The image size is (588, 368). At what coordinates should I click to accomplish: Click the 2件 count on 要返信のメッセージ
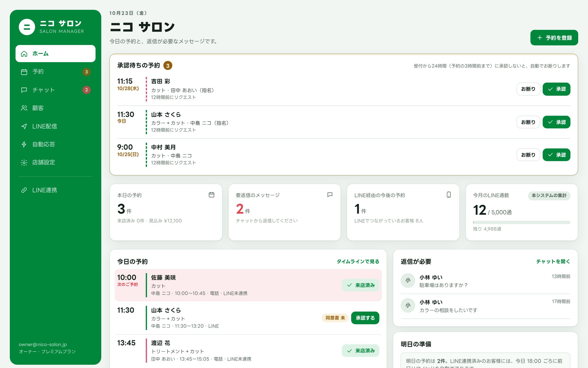pyautogui.click(x=243, y=209)
